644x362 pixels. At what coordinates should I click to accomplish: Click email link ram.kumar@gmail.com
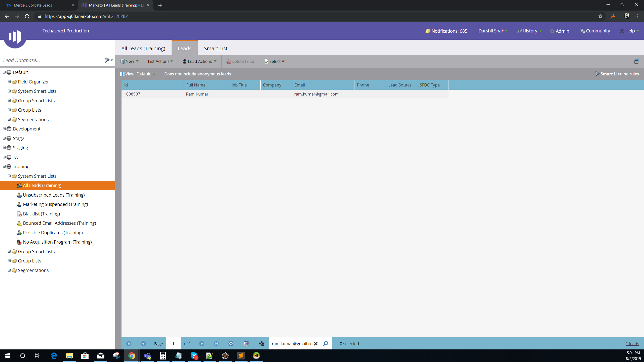click(316, 94)
